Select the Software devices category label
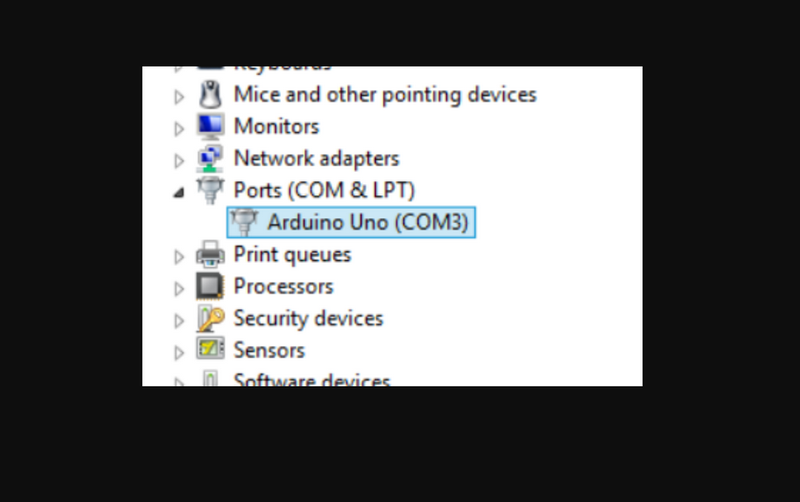 pos(311,380)
